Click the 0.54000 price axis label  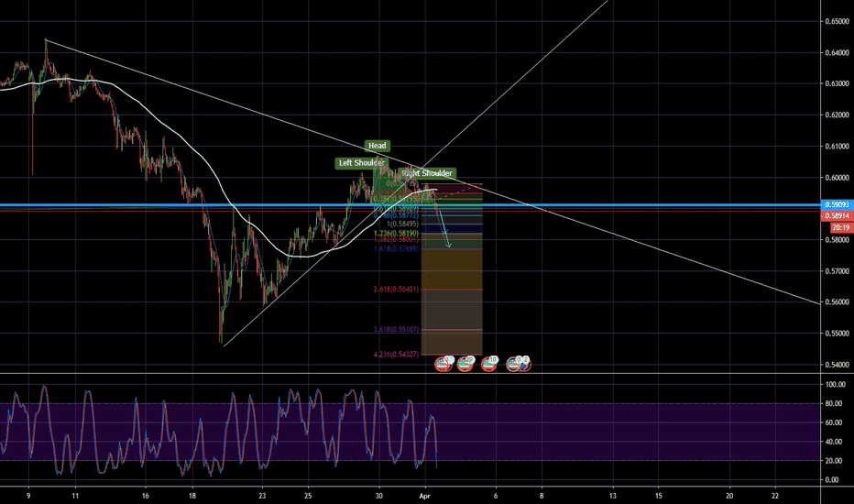coord(838,365)
